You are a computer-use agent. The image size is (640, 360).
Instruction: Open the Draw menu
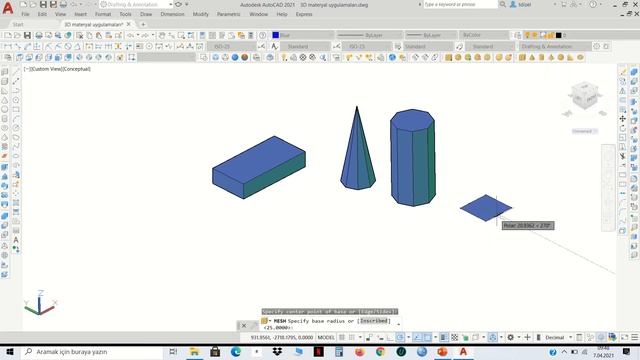[146, 14]
